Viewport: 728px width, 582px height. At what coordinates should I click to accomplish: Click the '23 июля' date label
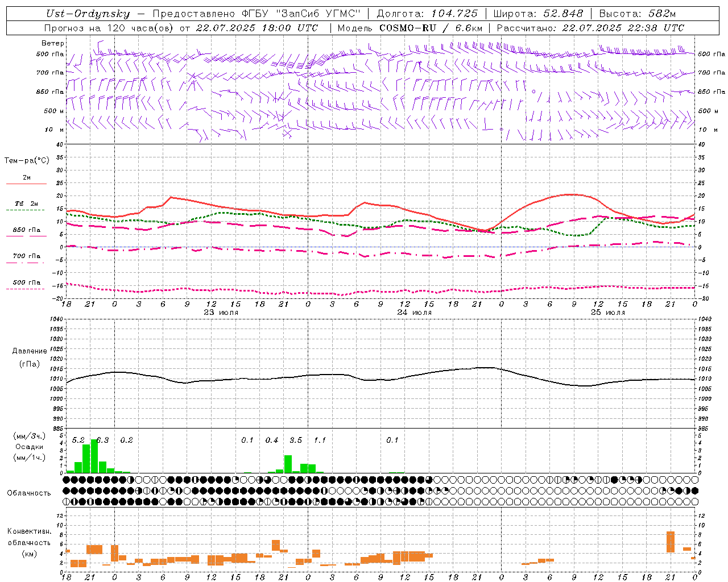[221, 312]
